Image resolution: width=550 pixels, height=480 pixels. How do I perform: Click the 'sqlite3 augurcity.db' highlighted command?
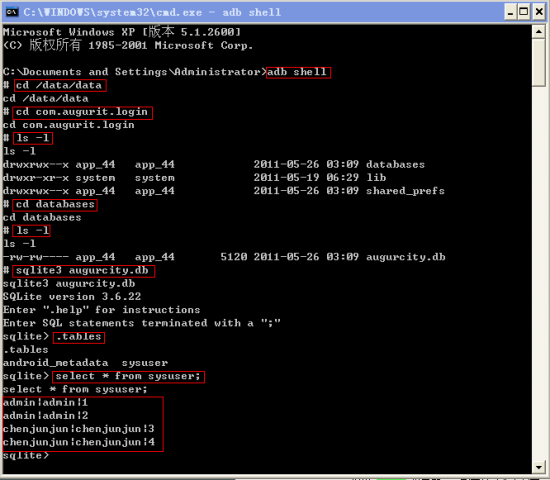click(83, 271)
